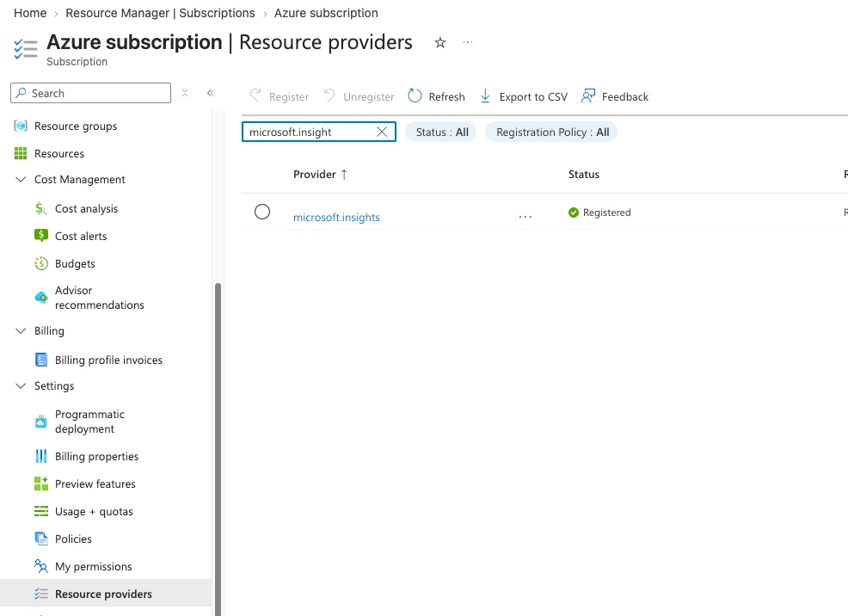This screenshot has height=616, width=848.
Task: Collapse the Settings section chevron
Action: pos(21,386)
